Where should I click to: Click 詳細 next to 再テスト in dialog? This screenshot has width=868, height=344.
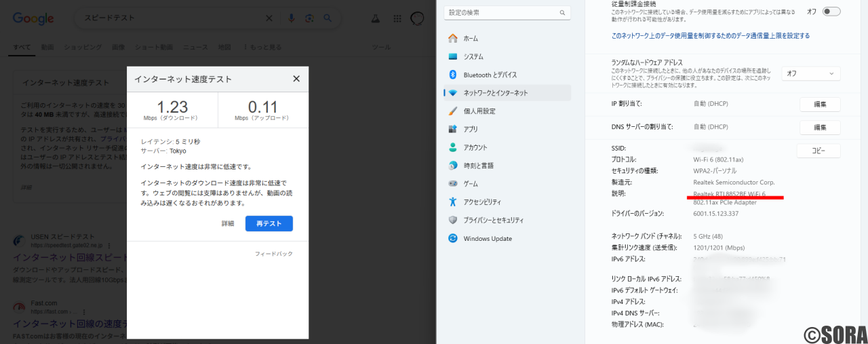pos(228,223)
